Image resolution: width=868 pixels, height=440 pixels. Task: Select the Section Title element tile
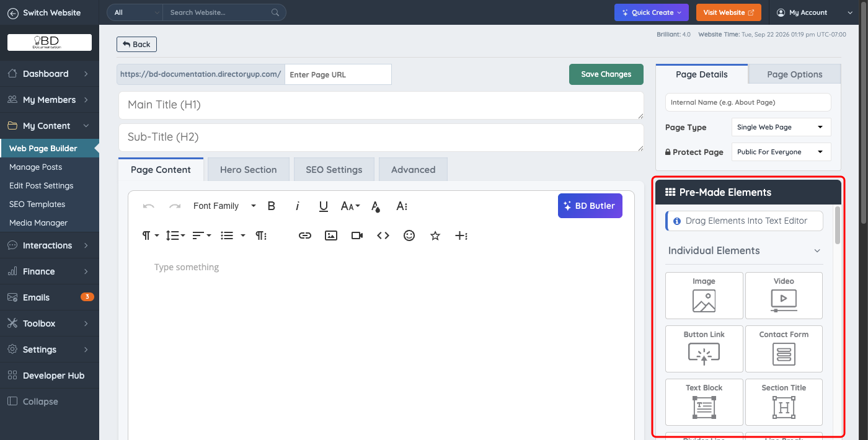784,402
